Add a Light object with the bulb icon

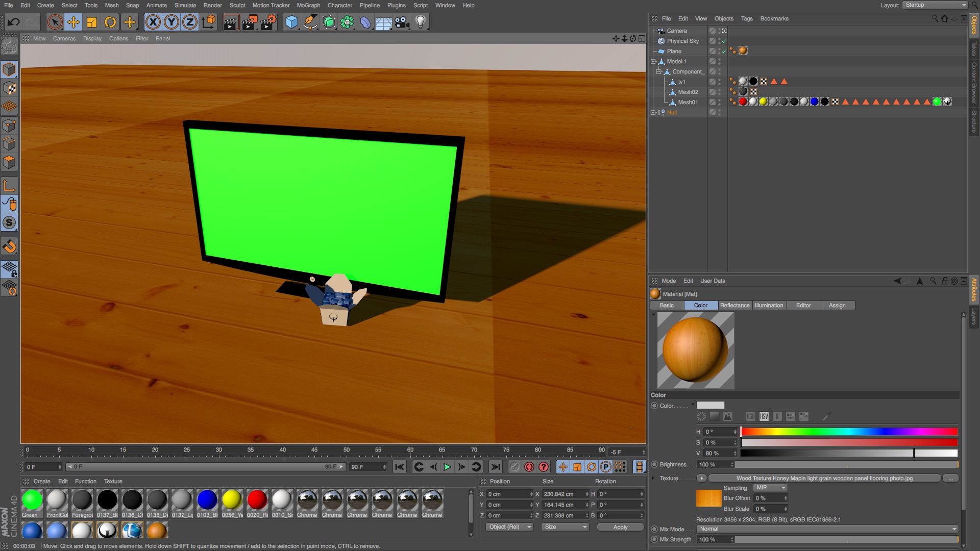pos(420,22)
